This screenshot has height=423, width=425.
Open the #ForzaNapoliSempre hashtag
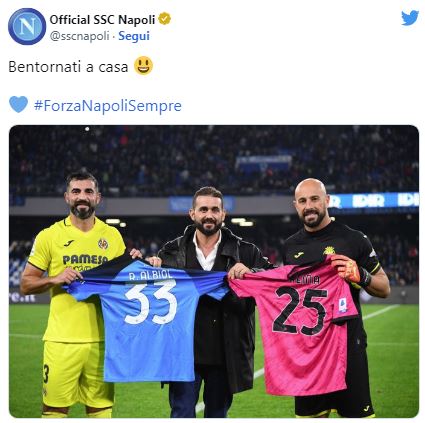pos(108,106)
